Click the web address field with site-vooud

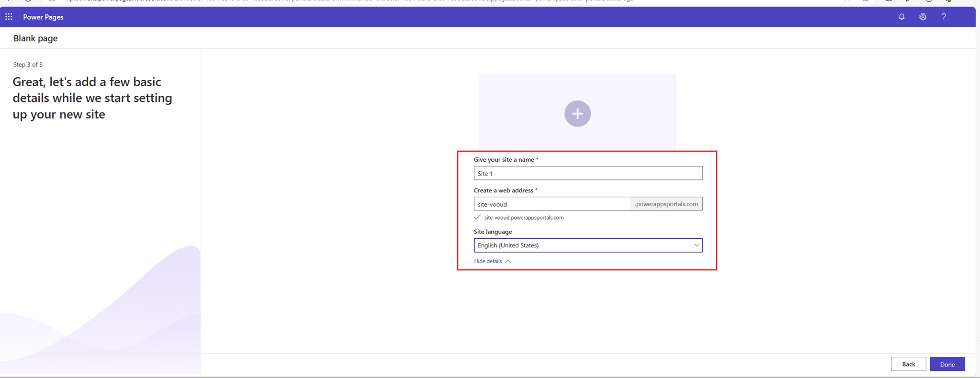(552, 204)
